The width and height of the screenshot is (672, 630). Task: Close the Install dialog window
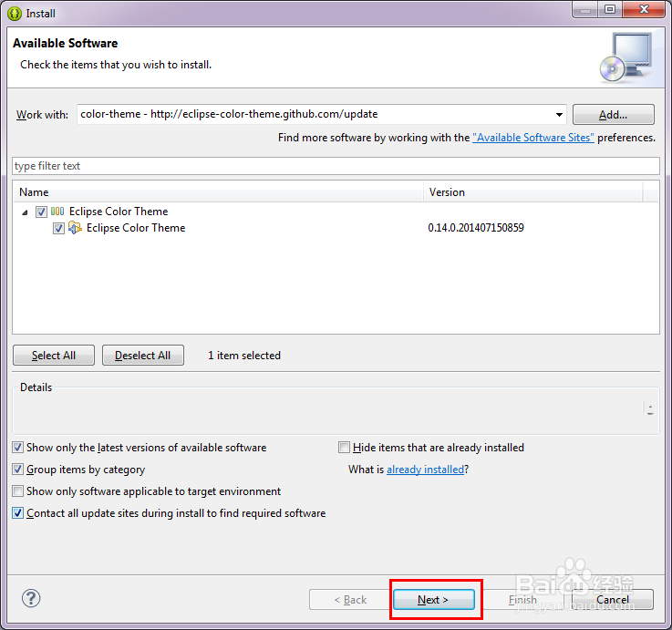[644, 9]
